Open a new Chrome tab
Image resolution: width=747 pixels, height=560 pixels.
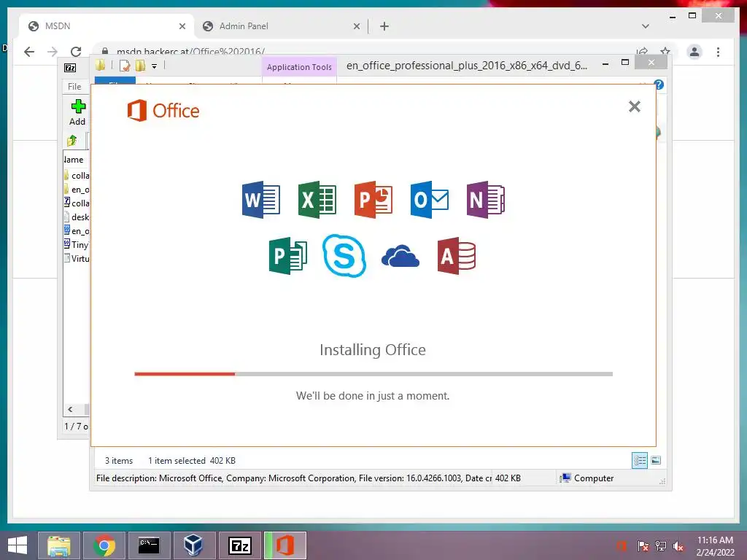384,26
